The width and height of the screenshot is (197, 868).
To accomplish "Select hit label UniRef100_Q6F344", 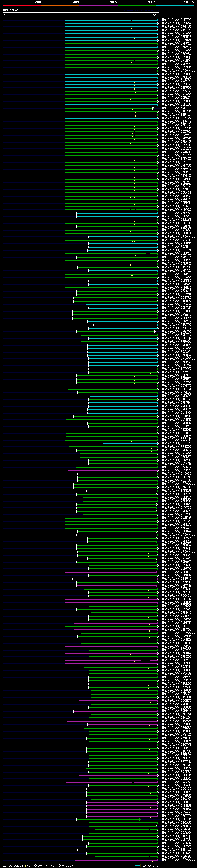I will pos(176,375).
